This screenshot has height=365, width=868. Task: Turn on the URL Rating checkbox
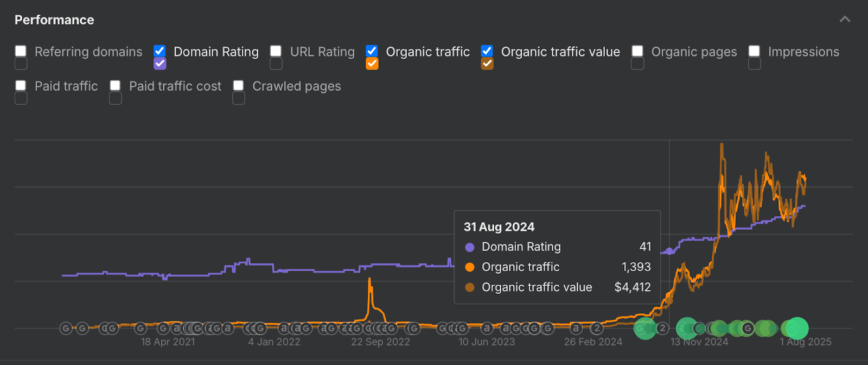click(276, 51)
